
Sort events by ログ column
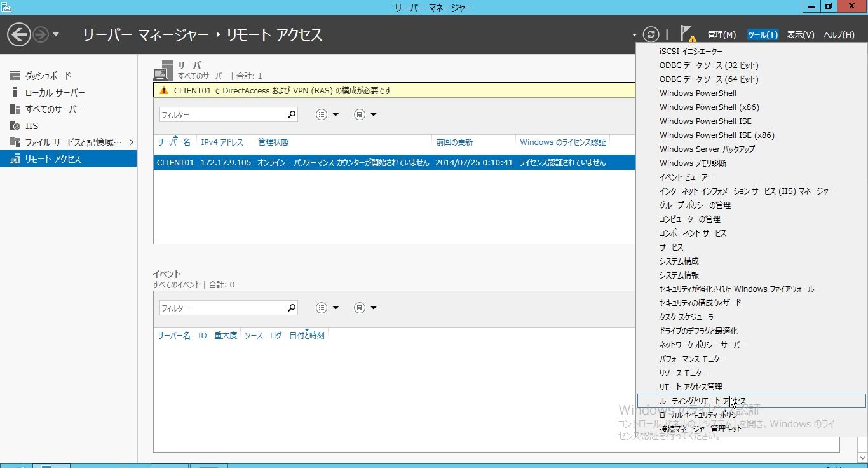coord(276,335)
